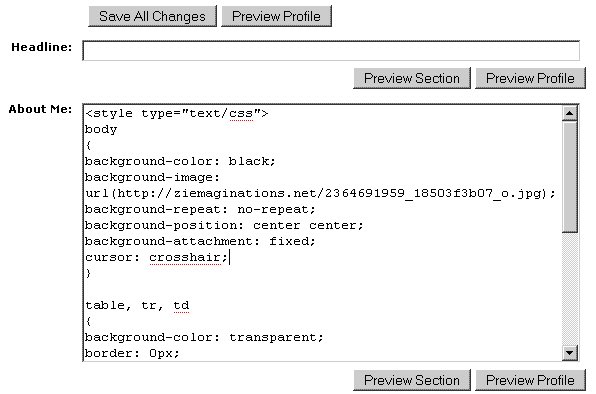The height and width of the screenshot is (394, 596).
Task: Click Preview Section below About Me box
Action: (x=412, y=380)
